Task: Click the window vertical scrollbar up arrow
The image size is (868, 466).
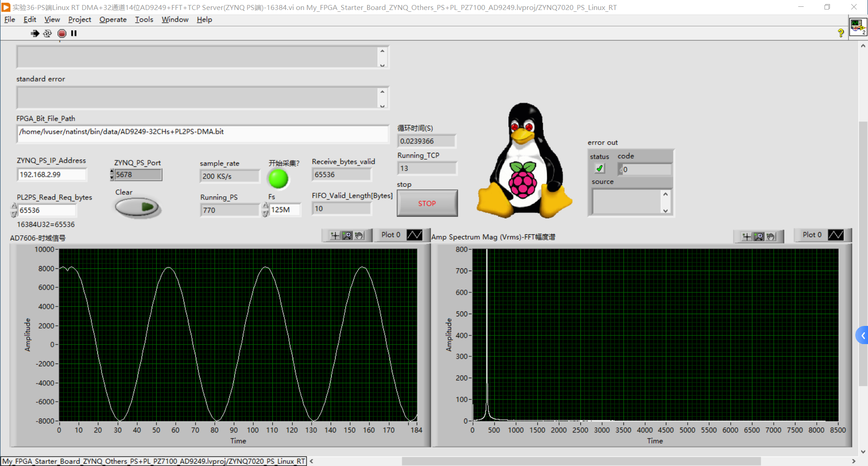Action: (863, 46)
